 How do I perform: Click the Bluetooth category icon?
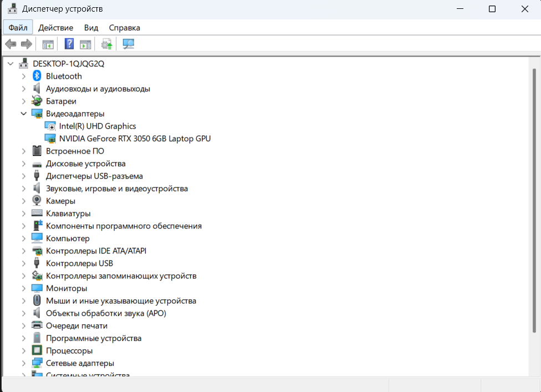tap(37, 76)
